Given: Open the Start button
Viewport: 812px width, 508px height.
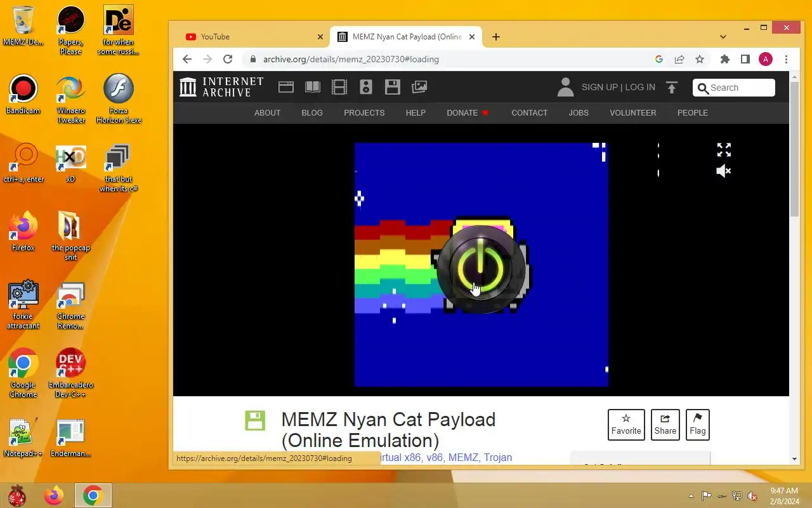Looking at the screenshot, I should coord(17,495).
